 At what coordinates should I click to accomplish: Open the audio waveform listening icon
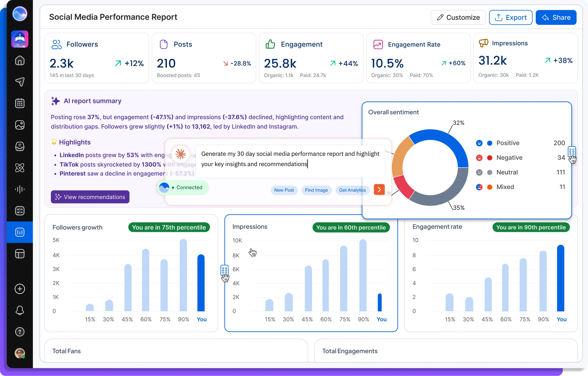pyautogui.click(x=20, y=189)
